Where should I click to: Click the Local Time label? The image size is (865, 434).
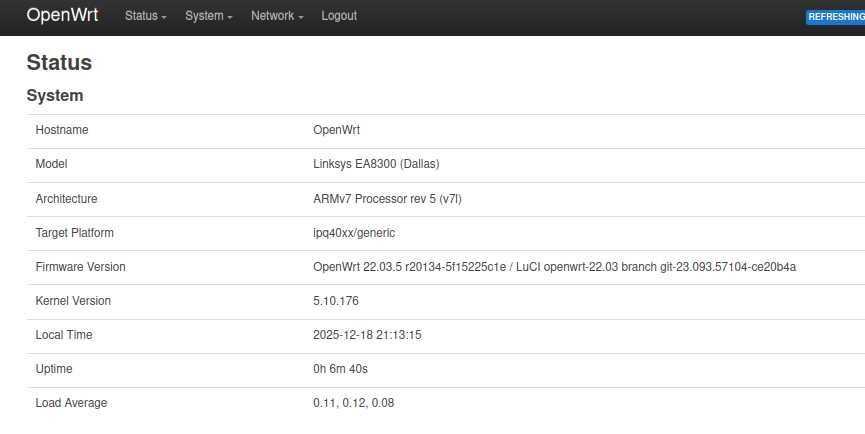[x=64, y=335]
